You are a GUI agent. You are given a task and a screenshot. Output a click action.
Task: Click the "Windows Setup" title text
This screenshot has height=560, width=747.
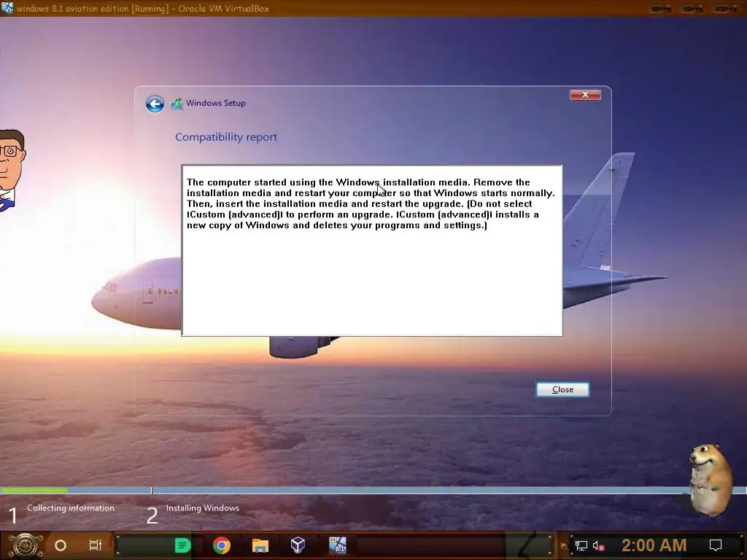point(216,103)
